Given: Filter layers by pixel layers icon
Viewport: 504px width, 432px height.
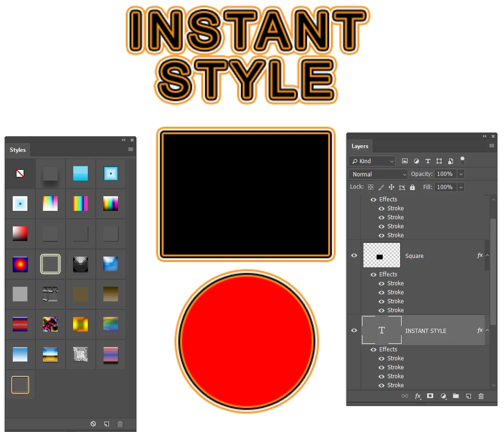Looking at the screenshot, I should pyautogui.click(x=405, y=161).
